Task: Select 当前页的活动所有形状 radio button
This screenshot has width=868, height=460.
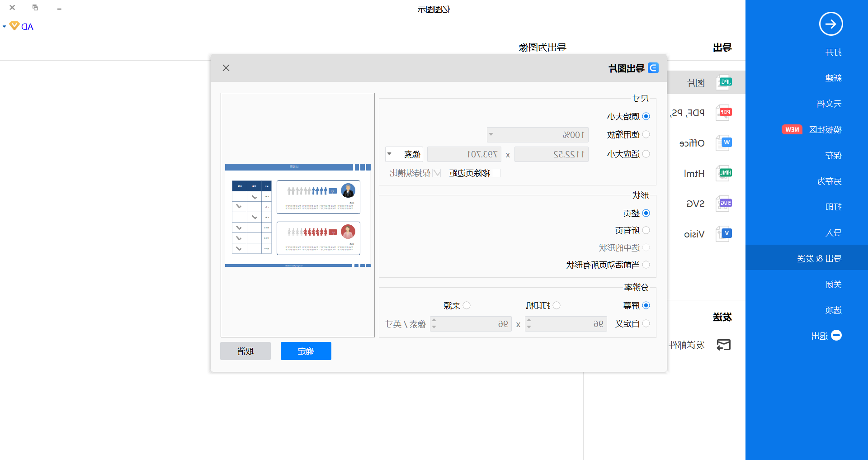Action: point(646,265)
